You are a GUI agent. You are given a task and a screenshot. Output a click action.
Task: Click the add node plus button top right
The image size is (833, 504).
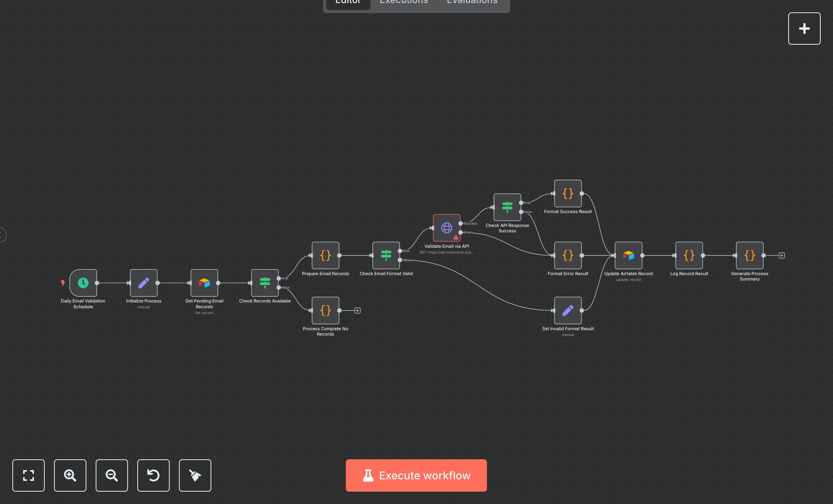(x=804, y=29)
